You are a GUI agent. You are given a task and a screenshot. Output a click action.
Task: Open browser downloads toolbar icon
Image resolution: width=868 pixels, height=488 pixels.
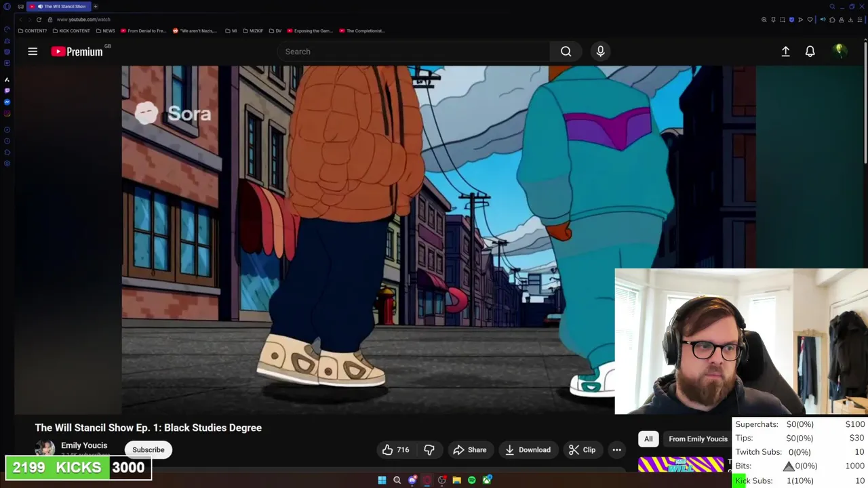[x=850, y=20]
